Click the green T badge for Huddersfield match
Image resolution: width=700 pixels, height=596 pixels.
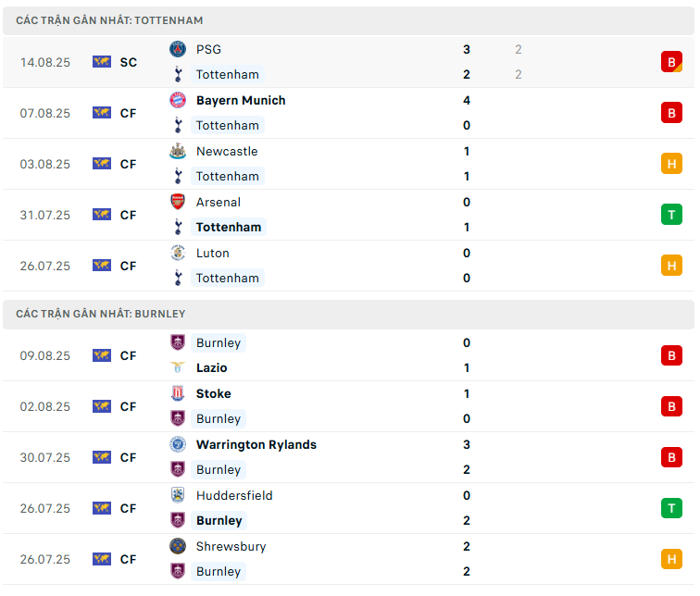pos(671,508)
